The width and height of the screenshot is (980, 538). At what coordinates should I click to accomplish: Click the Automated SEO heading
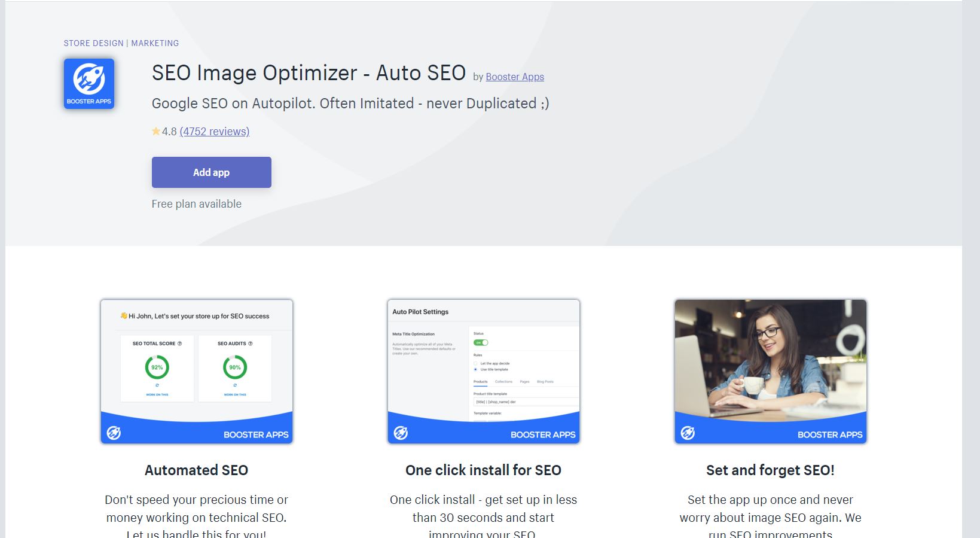click(x=197, y=470)
